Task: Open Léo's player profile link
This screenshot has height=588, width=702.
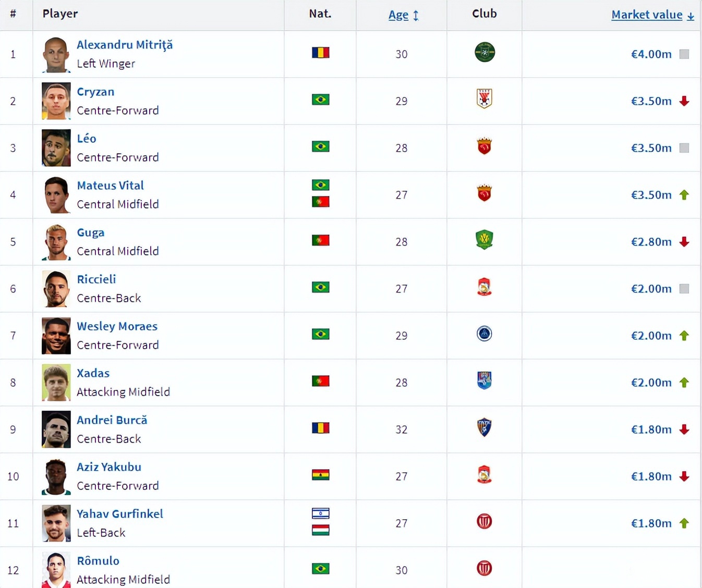Action: pos(87,139)
